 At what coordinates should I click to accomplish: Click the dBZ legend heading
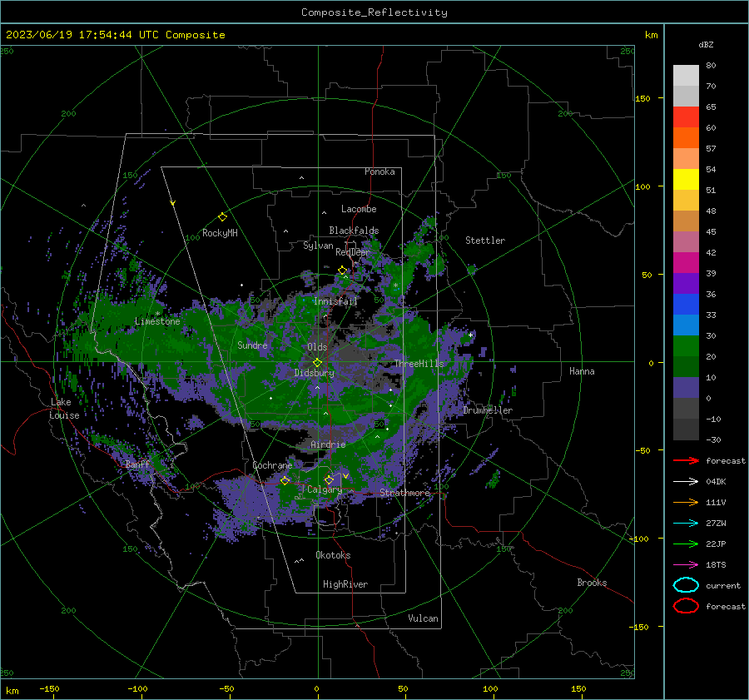tap(706, 45)
